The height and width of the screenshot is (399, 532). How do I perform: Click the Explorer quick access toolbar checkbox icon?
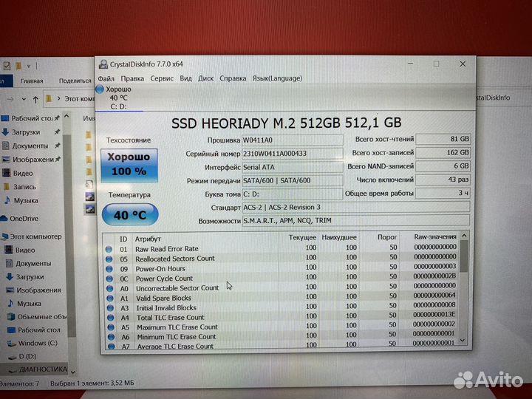(7, 66)
